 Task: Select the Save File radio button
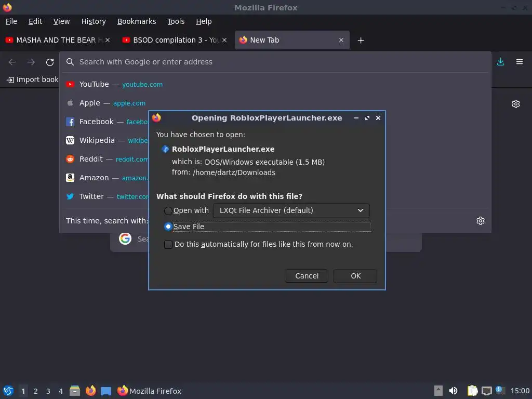click(x=168, y=227)
